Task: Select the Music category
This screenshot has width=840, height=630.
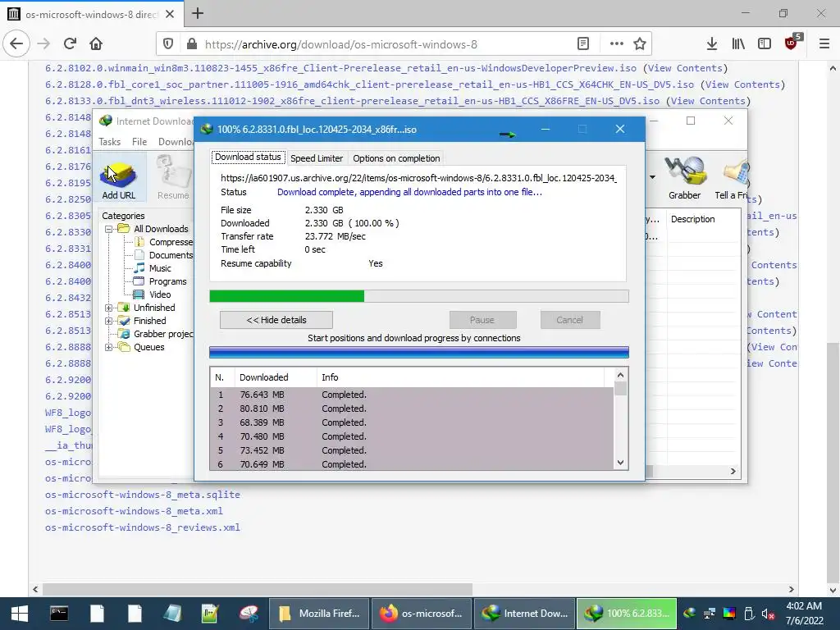Action: pos(160,268)
